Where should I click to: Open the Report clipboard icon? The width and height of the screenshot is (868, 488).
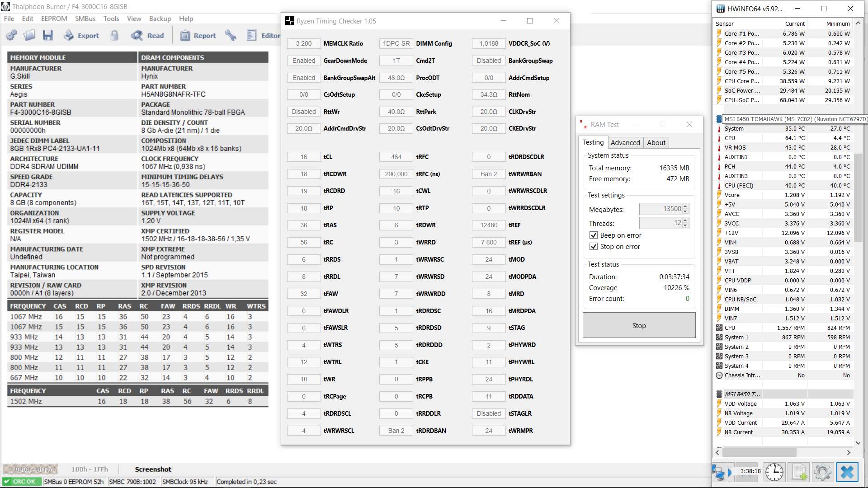click(x=185, y=35)
